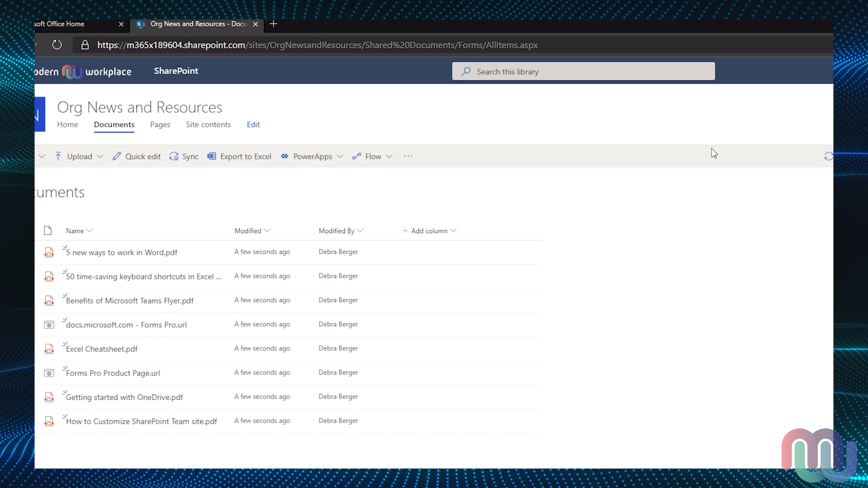868x488 pixels.
Task: Open Excel Cheatsheet.pdf
Action: [x=102, y=349]
